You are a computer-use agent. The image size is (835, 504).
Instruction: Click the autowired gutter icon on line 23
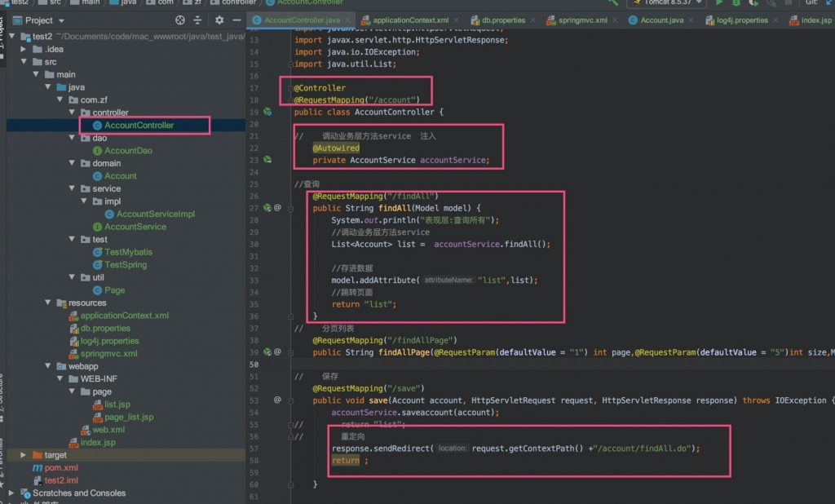(267, 160)
